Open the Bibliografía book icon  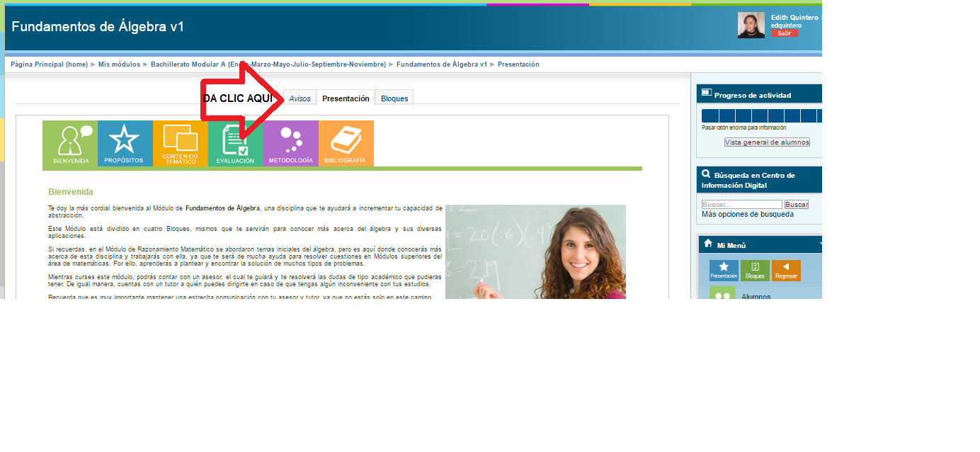[346, 144]
